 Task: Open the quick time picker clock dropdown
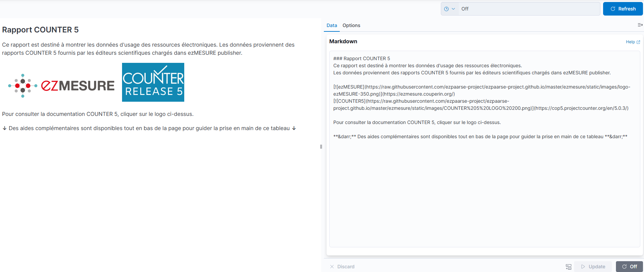[x=449, y=9]
